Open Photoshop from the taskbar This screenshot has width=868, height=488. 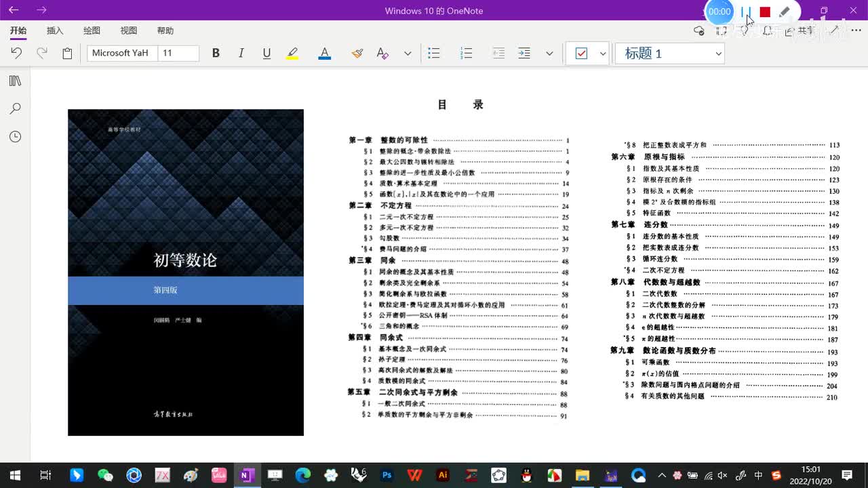click(x=387, y=475)
